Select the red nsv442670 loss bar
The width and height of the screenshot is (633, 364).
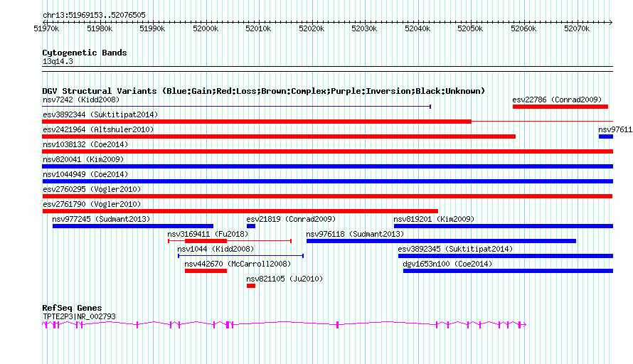click(206, 271)
